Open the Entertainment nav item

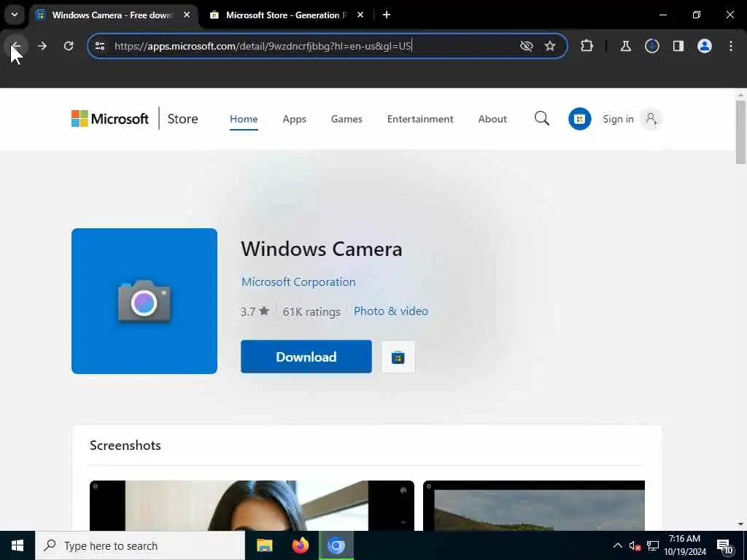pyautogui.click(x=420, y=119)
